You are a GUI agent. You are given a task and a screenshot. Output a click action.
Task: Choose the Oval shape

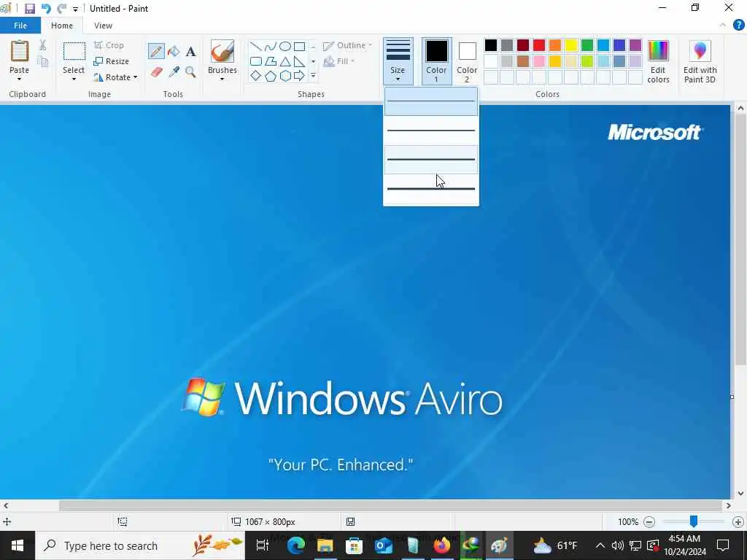(285, 47)
